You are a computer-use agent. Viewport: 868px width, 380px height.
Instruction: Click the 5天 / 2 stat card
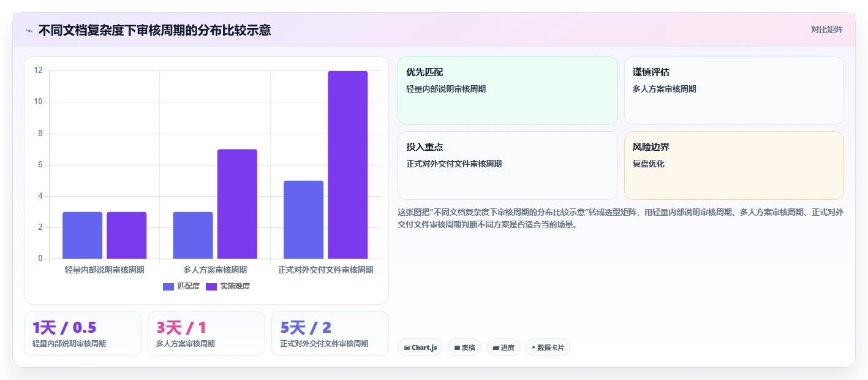coord(330,333)
